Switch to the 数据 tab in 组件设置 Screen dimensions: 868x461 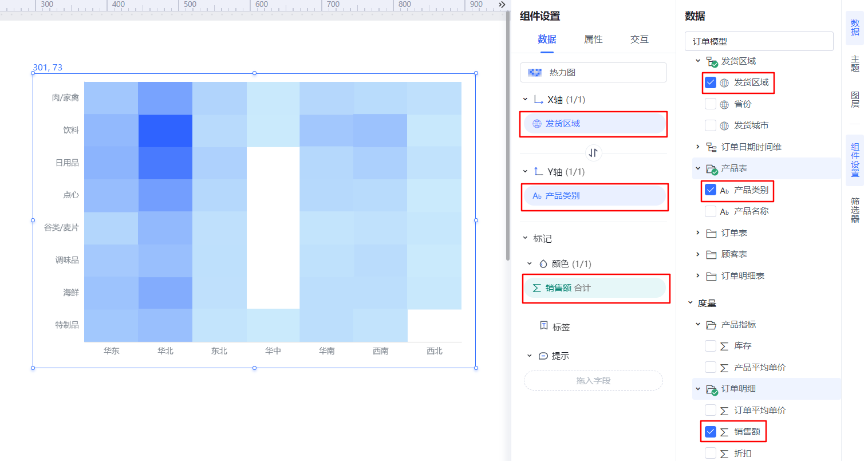coord(547,40)
